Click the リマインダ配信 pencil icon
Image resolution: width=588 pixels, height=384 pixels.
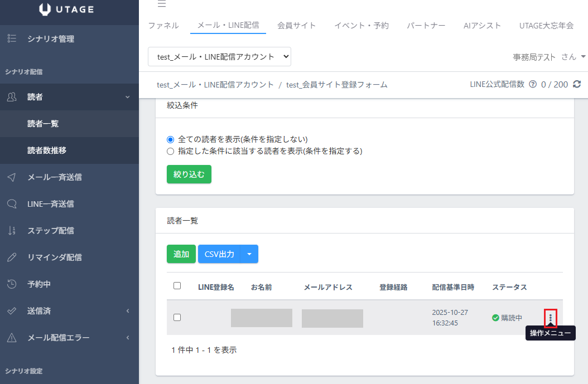tap(12, 257)
